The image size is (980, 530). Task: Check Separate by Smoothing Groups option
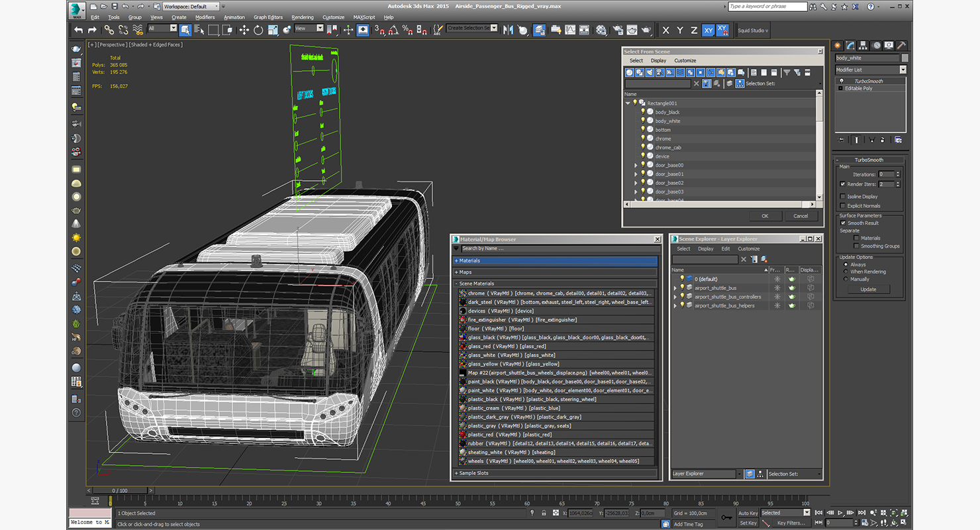point(856,246)
